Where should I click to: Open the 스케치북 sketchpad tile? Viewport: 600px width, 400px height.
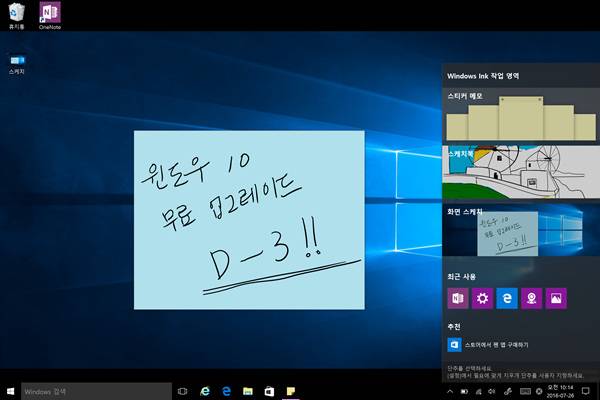(x=521, y=172)
